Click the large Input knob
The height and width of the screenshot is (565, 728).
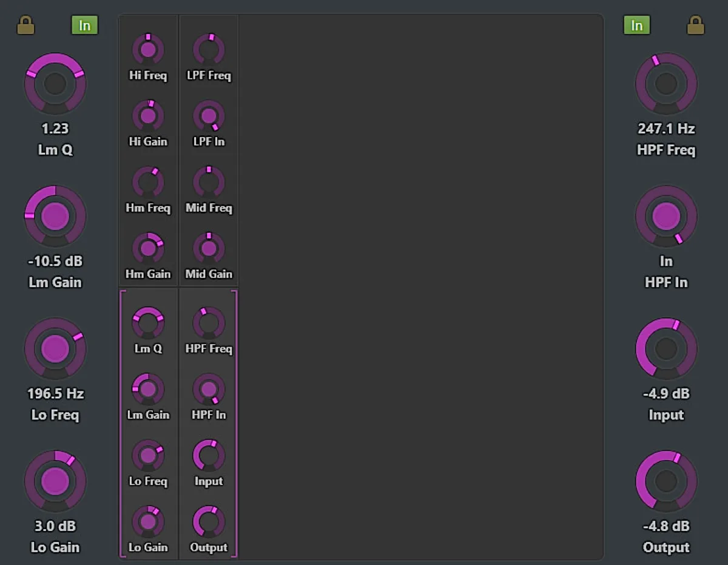click(666, 348)
